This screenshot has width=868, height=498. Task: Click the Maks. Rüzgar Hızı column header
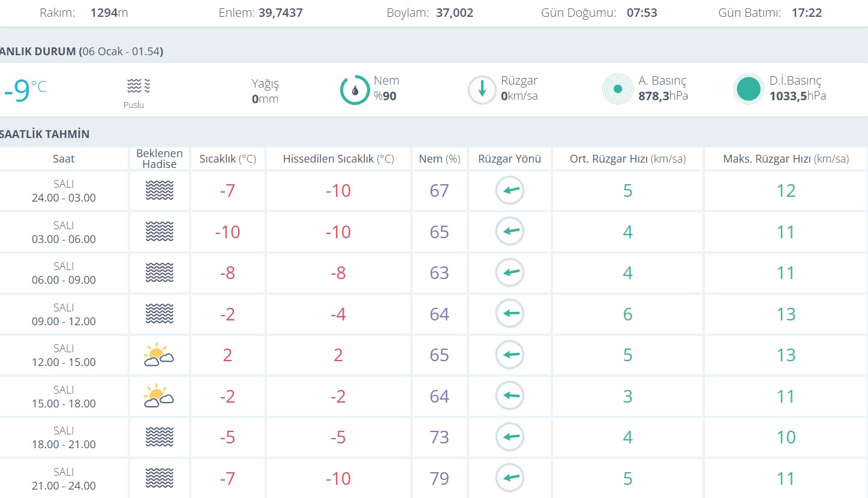pyautogui.click(x=786, y=159)
